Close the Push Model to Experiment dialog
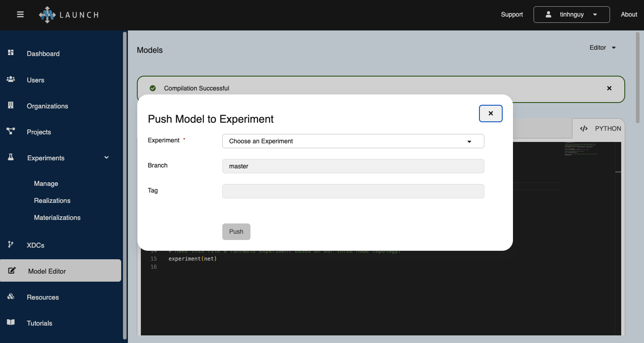Viewport: 644px width, 343px height. click(x=491, y=114)
